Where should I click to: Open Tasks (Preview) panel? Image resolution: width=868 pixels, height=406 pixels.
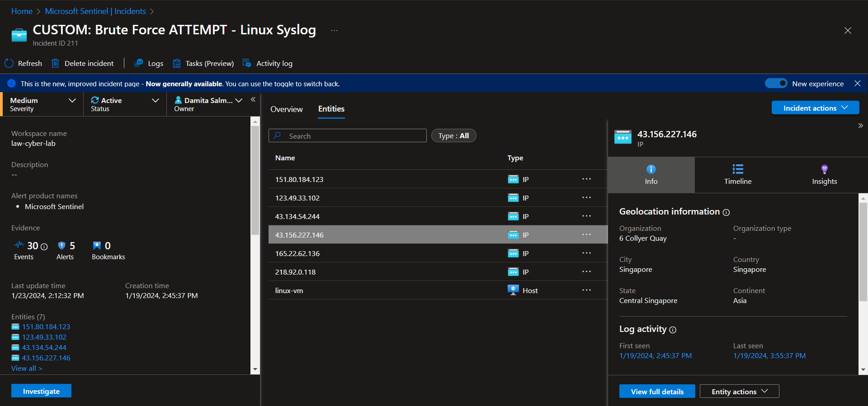(x=203, y=63)
